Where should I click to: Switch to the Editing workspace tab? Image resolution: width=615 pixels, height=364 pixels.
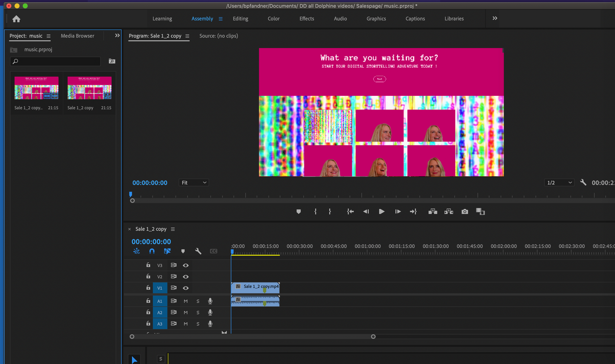240,19
